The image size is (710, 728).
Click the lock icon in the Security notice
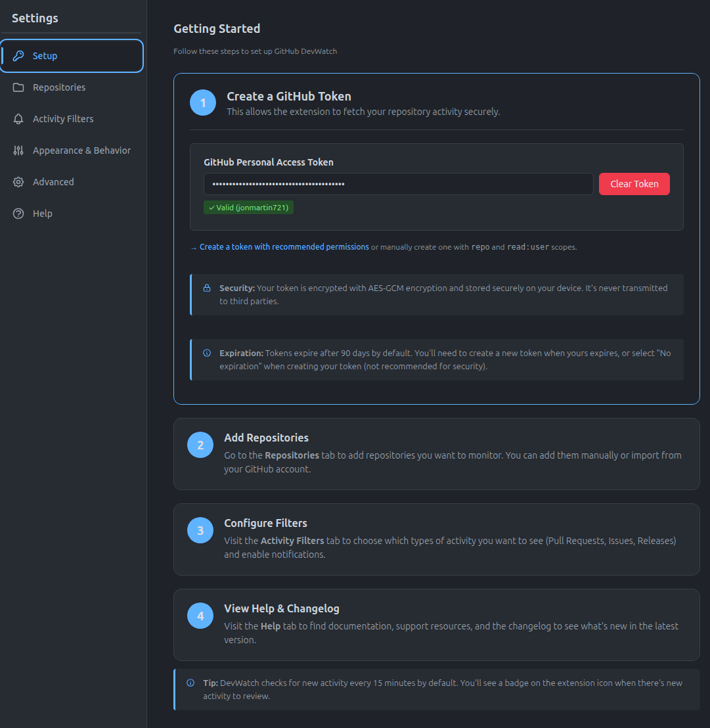tap(207, 288)
